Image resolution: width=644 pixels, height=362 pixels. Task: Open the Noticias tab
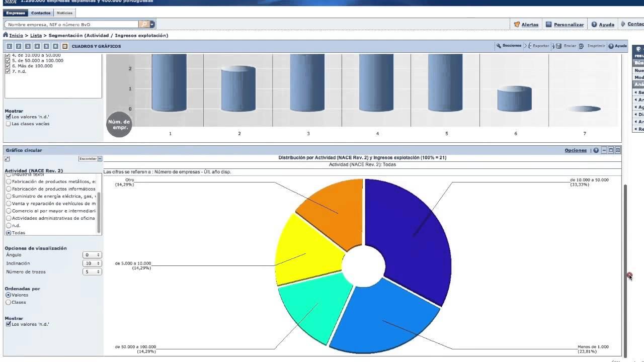(x=64, y=13)
